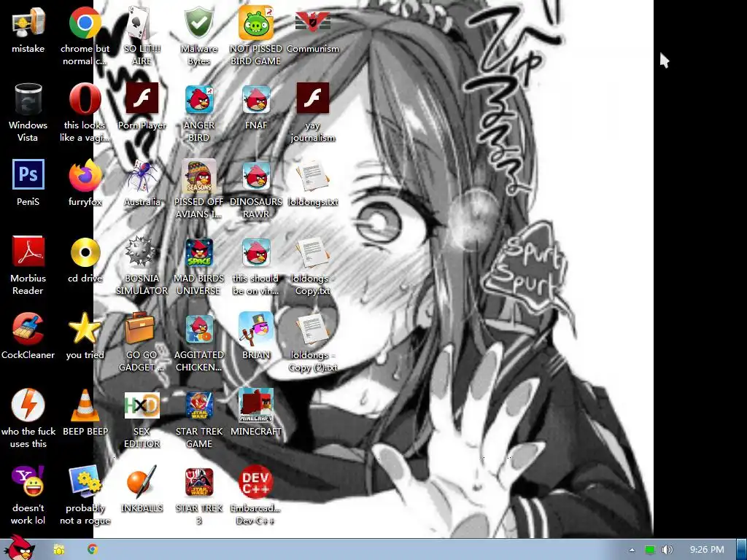The height and width of the screenshot is (560, 747).
Task: Launch the 'AGGITATED CHICKEN' Rio icon
Action: (198, 329)
